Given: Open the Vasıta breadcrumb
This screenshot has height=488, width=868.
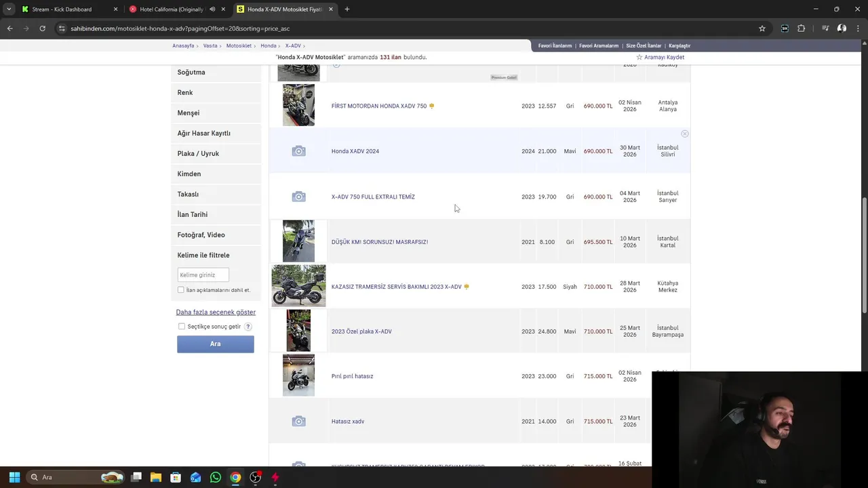Looking at the screenshot, I should pos(210,45).
